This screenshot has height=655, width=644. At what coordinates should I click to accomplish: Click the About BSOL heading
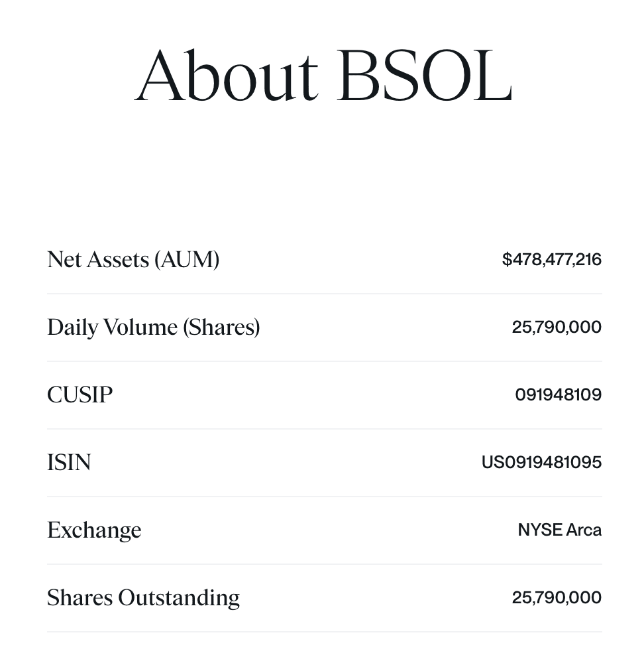point(323,76)
